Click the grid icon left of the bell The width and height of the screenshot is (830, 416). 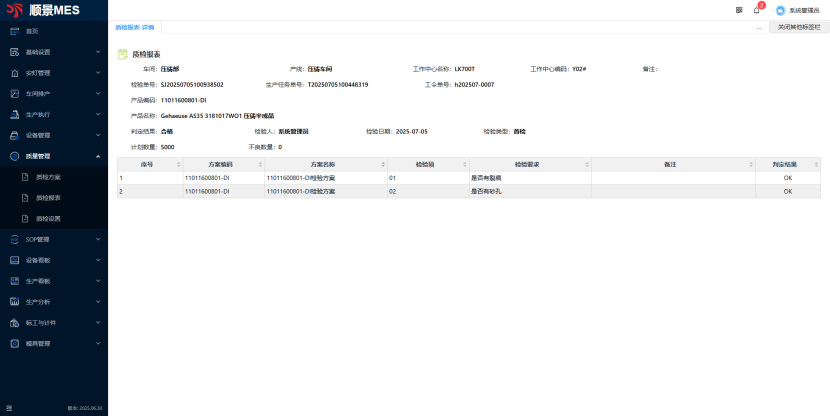[739, 9]
